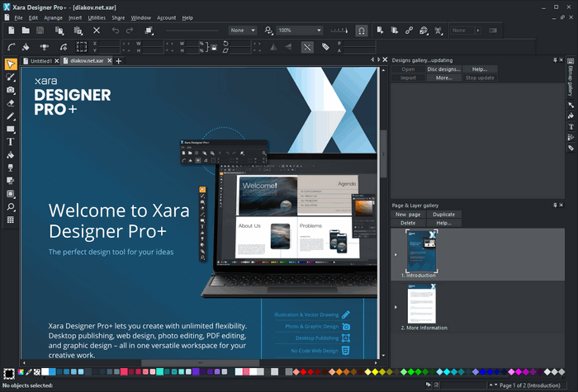The height and width of the screenshot is (392, 578).
Task: Click the More... button in Designs gallery
Action: [444, 78]
